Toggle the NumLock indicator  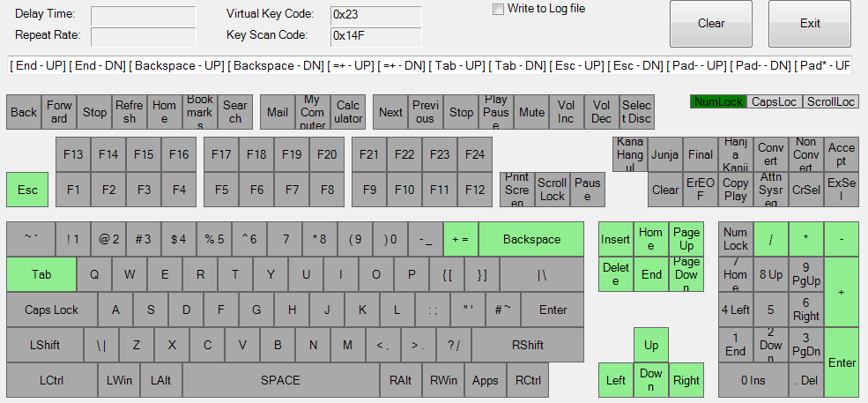718,101
